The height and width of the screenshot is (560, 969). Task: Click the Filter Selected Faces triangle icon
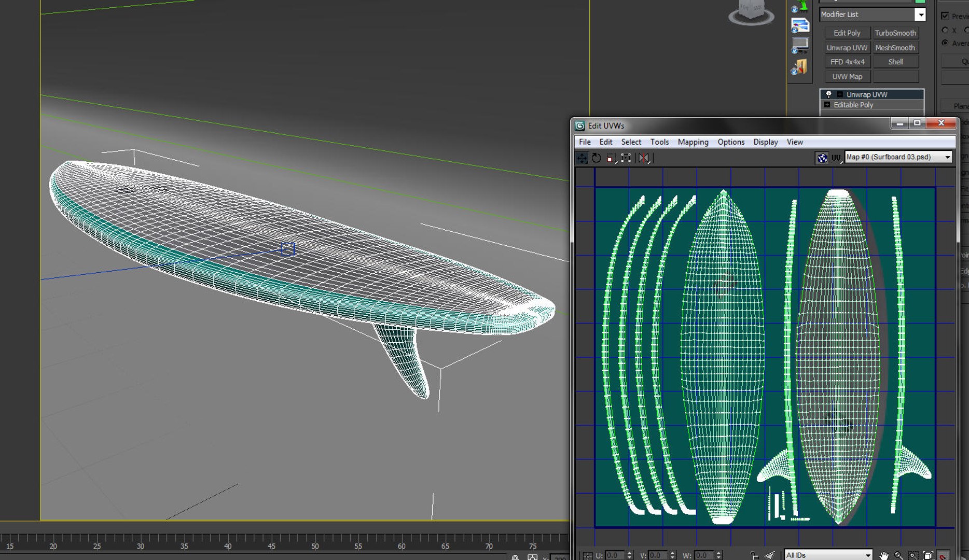(x=770, y=555)
